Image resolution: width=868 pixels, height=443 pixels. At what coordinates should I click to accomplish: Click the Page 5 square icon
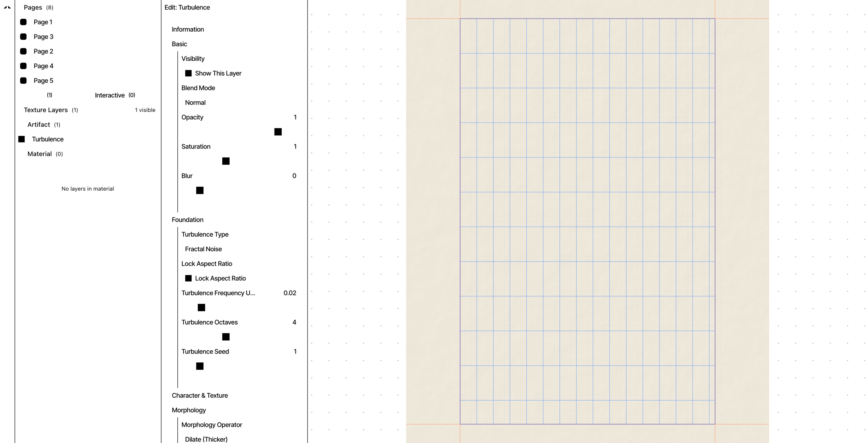coord(23,81)
